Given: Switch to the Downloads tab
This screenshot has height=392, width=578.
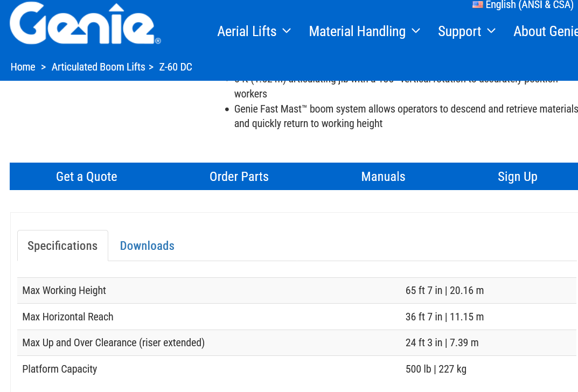Looking at the screenshot, I should [x=147, y=246].
